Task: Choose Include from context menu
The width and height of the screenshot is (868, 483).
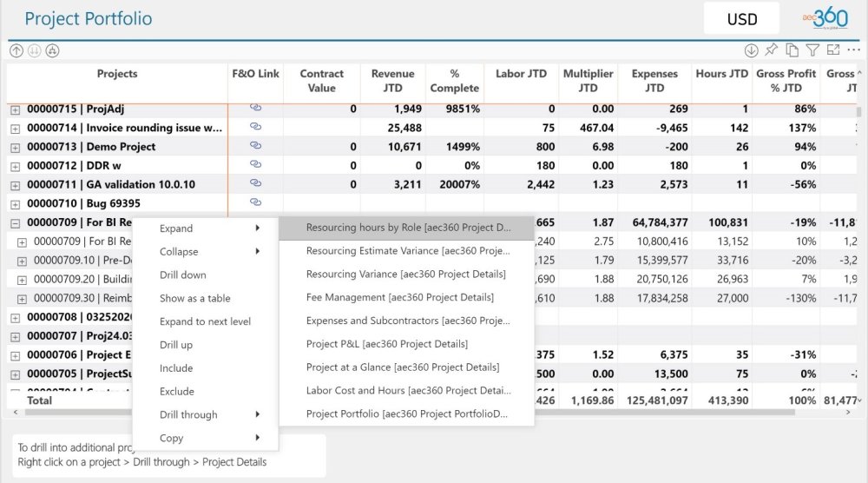Action: coord(205,367)
